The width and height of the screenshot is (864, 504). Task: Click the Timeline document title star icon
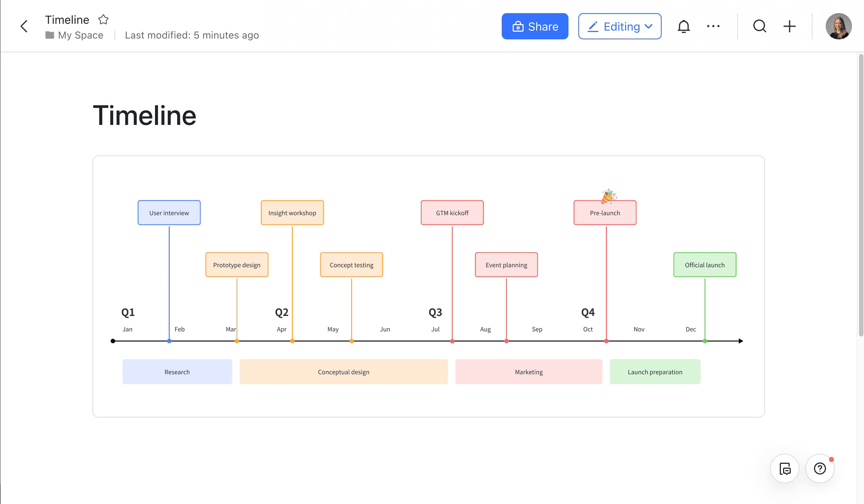[103, 19]
